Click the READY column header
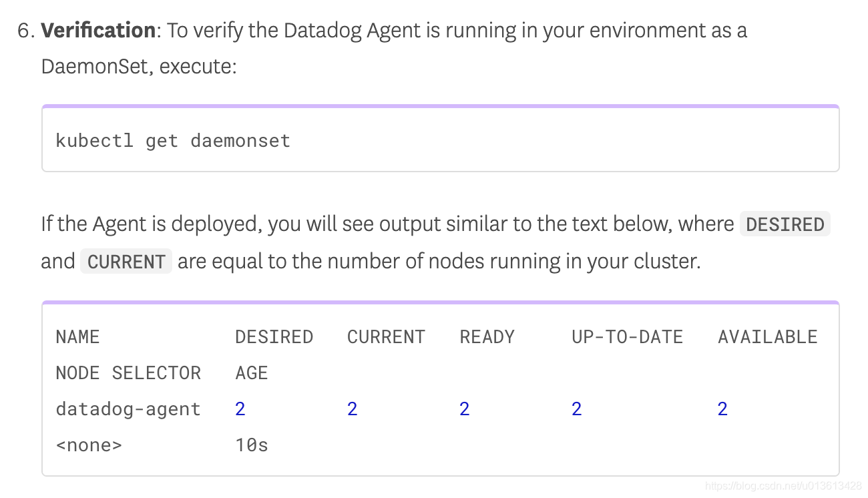The height and width of the screenshot is (498, 868). pyautogui.click(x=487, y=336)
